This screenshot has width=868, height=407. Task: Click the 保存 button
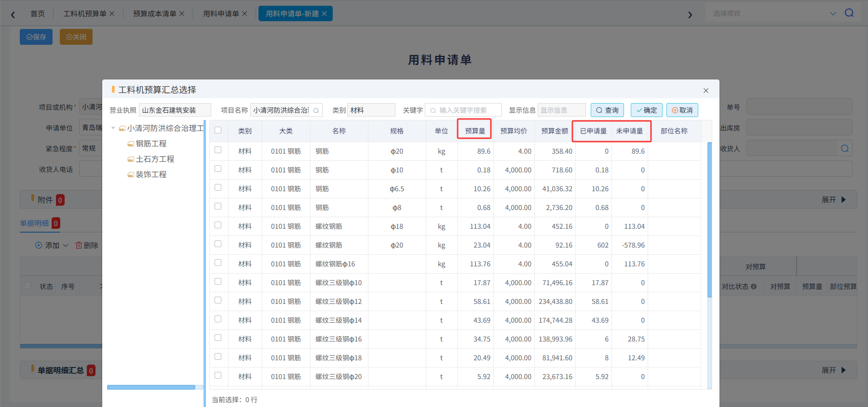(36, 37)
